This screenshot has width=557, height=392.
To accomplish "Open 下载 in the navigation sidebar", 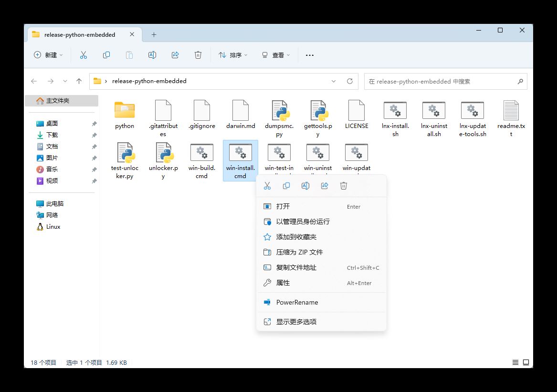I will coord(52,135).
